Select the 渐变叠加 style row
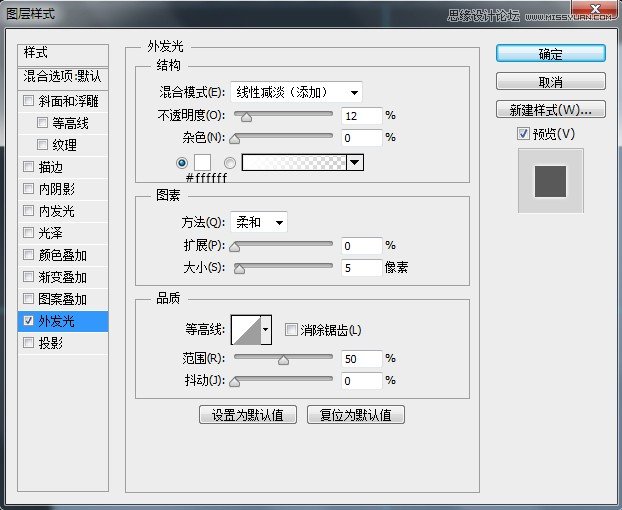 (x=63, y=276)
